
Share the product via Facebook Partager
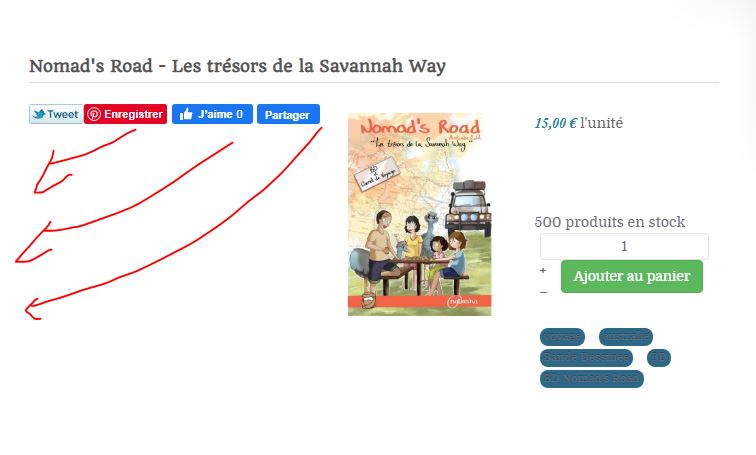(288, 115)
